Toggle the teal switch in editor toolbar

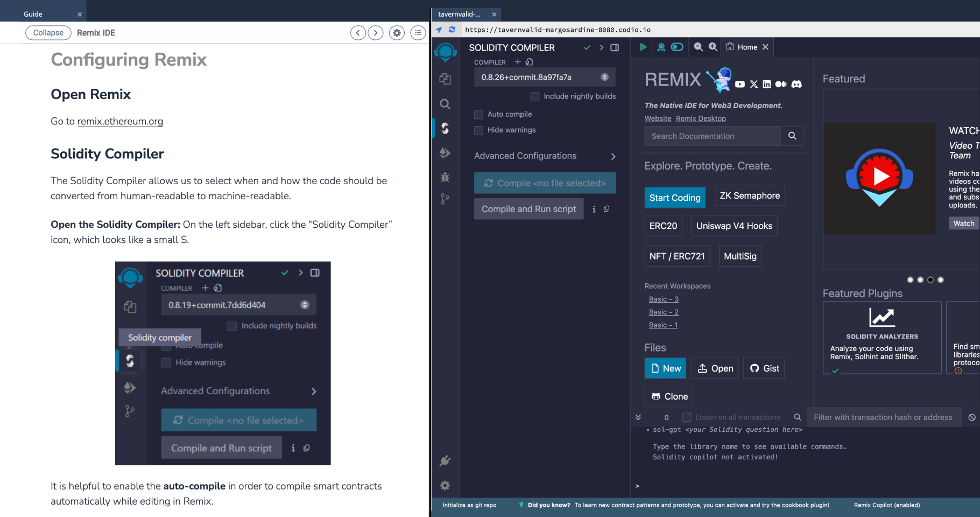point(678,47)
